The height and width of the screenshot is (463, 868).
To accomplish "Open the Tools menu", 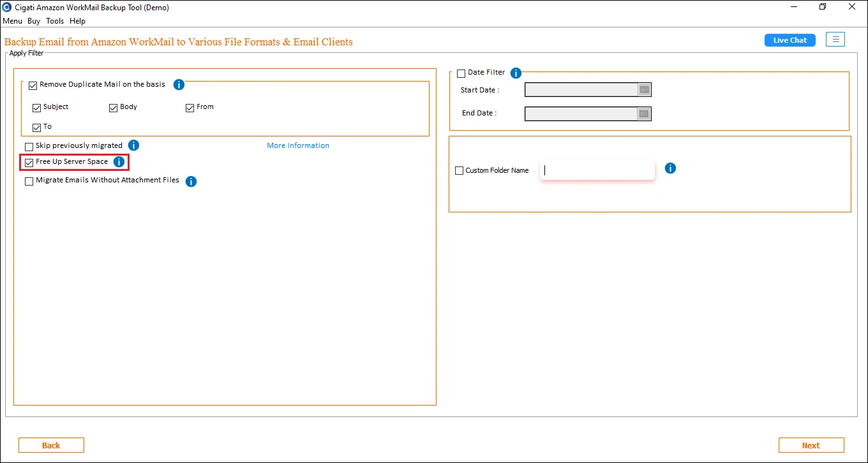I will coord(55,21).
